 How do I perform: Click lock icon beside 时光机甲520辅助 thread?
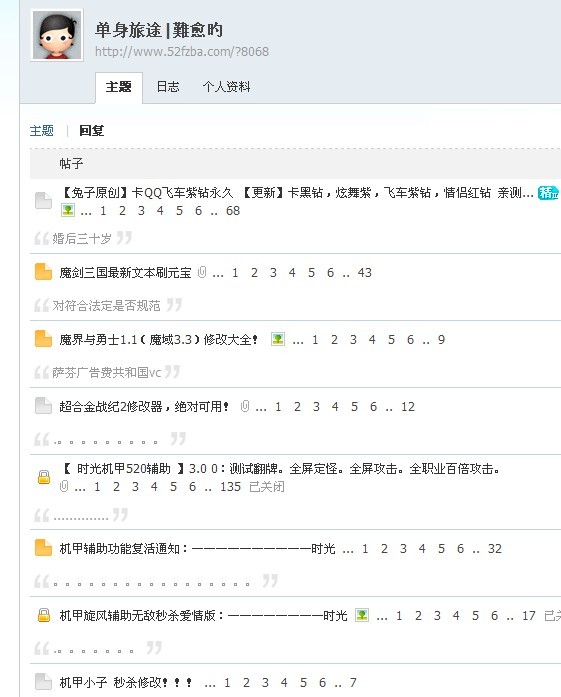(44, 477)
